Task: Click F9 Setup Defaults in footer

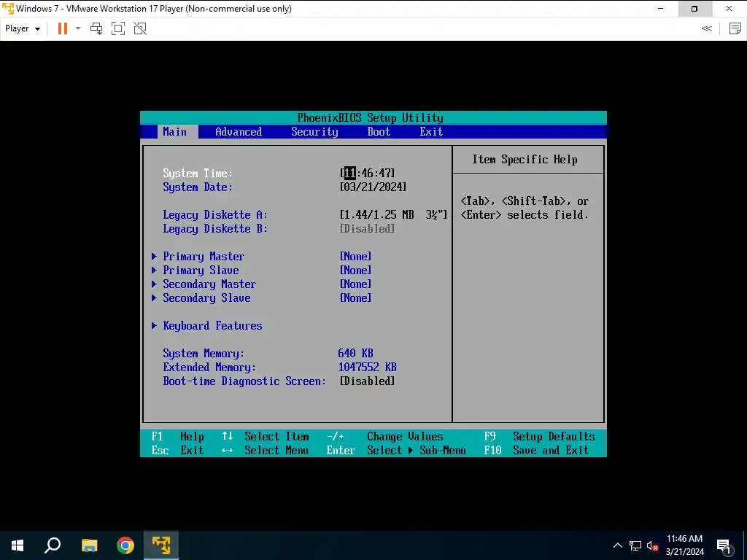Action: (x=539, y=436)
